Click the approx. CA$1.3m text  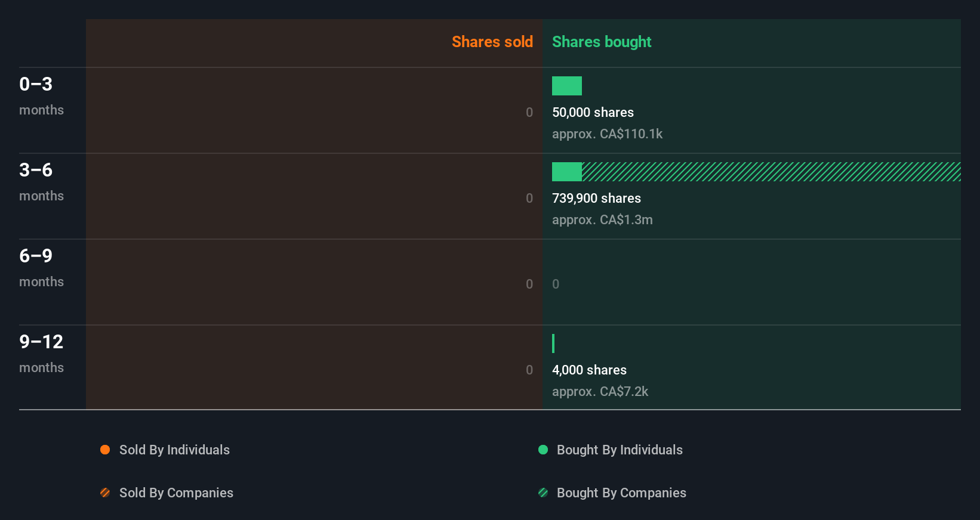point(602,219)
